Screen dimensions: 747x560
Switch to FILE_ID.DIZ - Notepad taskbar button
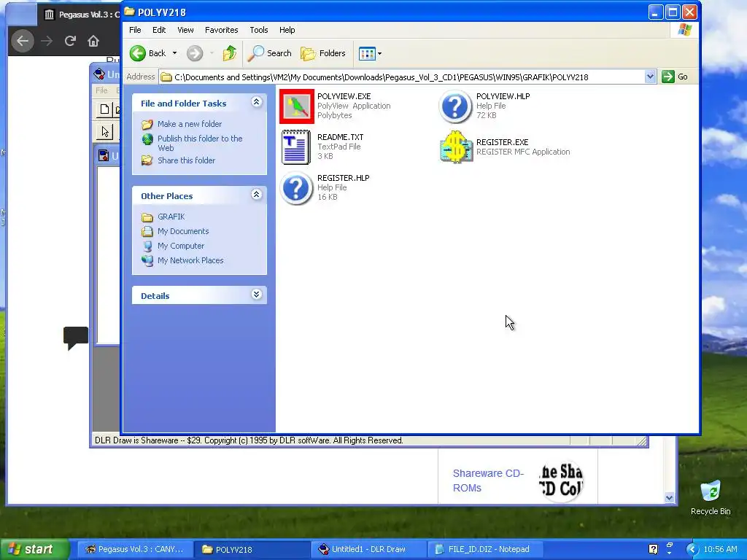click(x=484, y=549)
